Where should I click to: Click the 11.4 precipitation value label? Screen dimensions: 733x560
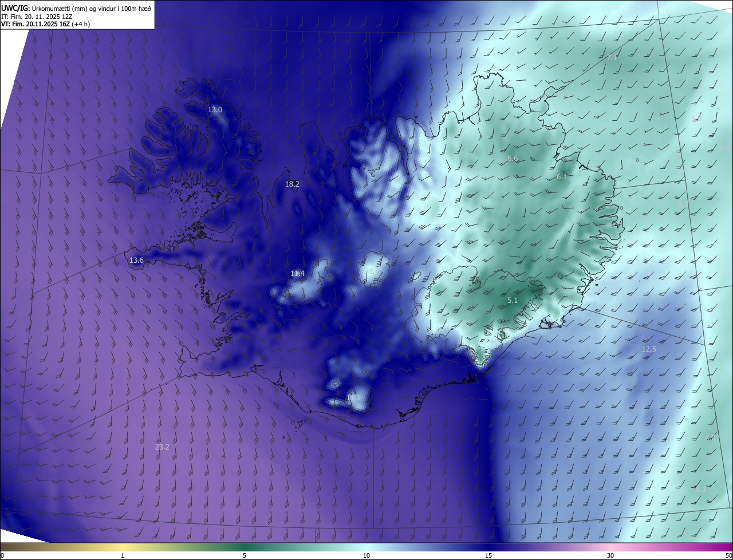click(297, 274)
